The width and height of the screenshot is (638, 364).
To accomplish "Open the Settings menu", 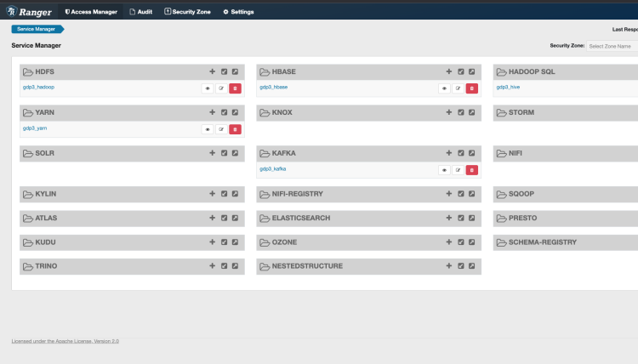I will pyautogui.click(x=238, y=12).
